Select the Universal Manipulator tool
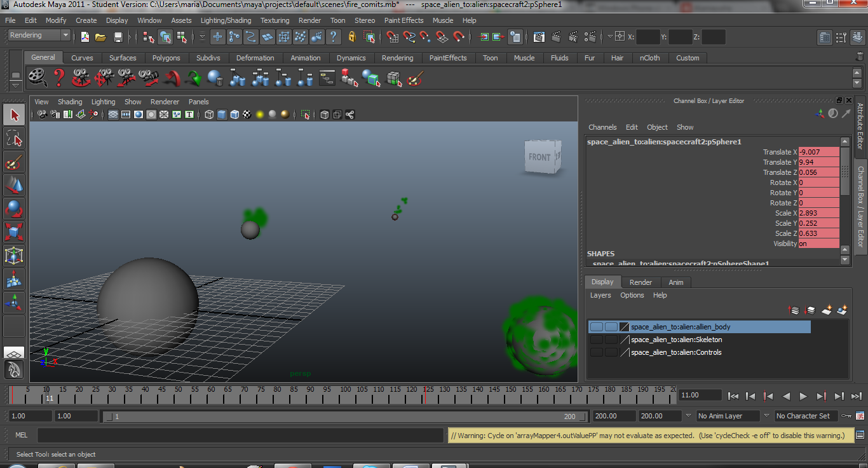Screen dimensions: 868x468 pyautogui.click(x=15, y=256)
